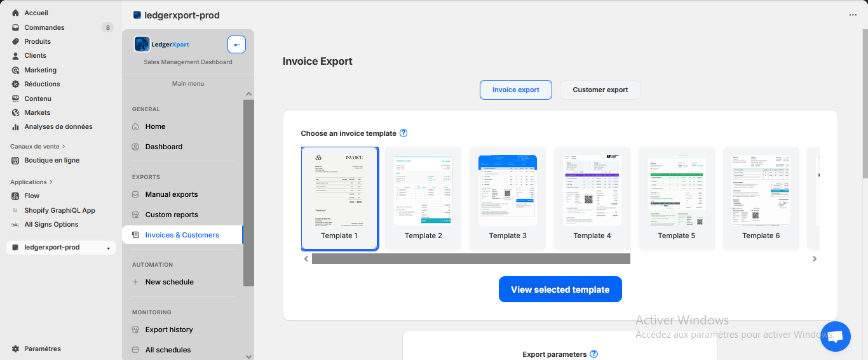Open the help icon beside Choose an invoice template

[403, 133]
